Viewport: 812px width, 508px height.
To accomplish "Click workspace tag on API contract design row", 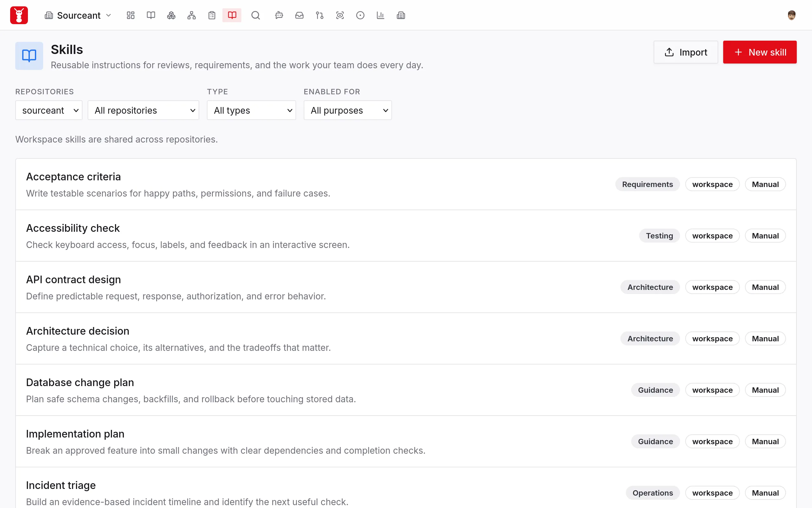I will [712, 287].
